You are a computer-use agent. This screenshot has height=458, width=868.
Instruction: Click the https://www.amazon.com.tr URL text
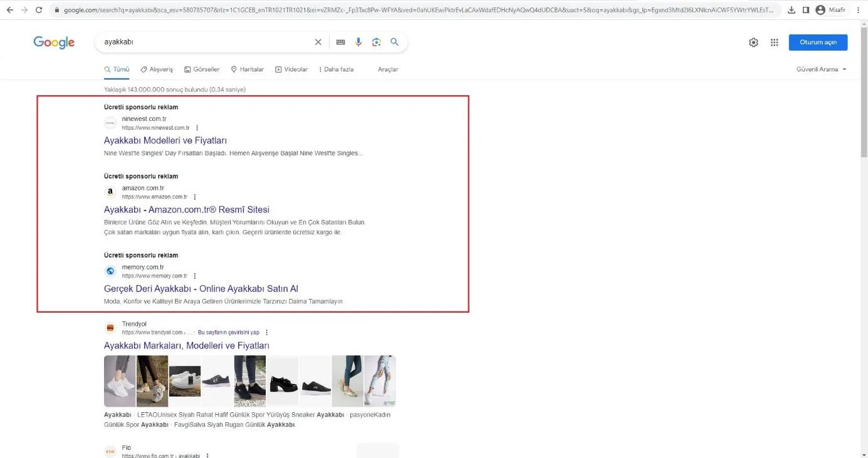[x=154, y=197]
